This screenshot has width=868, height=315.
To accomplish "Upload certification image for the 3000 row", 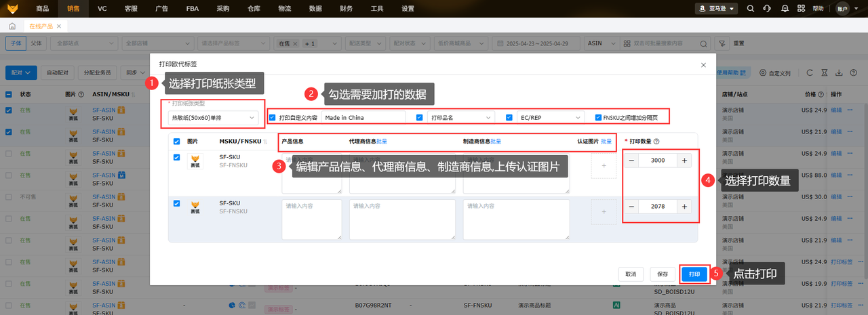I will click(x=603, y=166).
